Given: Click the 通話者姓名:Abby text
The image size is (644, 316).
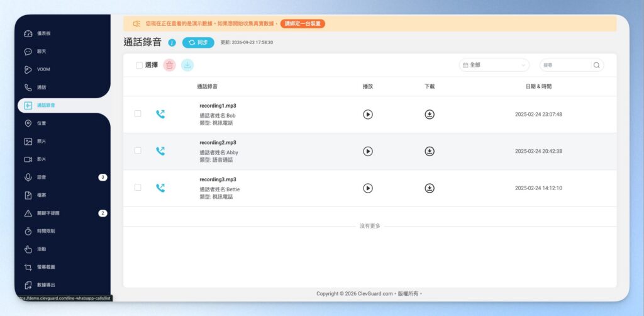Looking at the screenshot, I should click(219, 152).
